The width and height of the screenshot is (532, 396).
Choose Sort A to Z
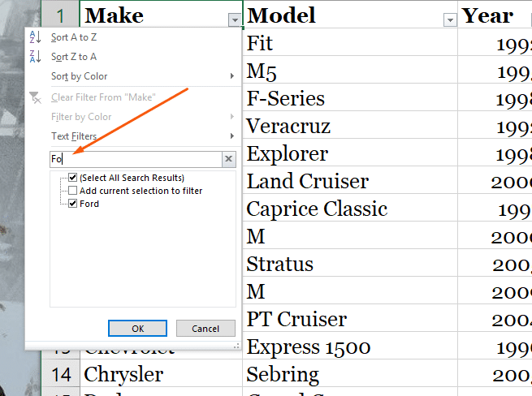coord(74,37)
